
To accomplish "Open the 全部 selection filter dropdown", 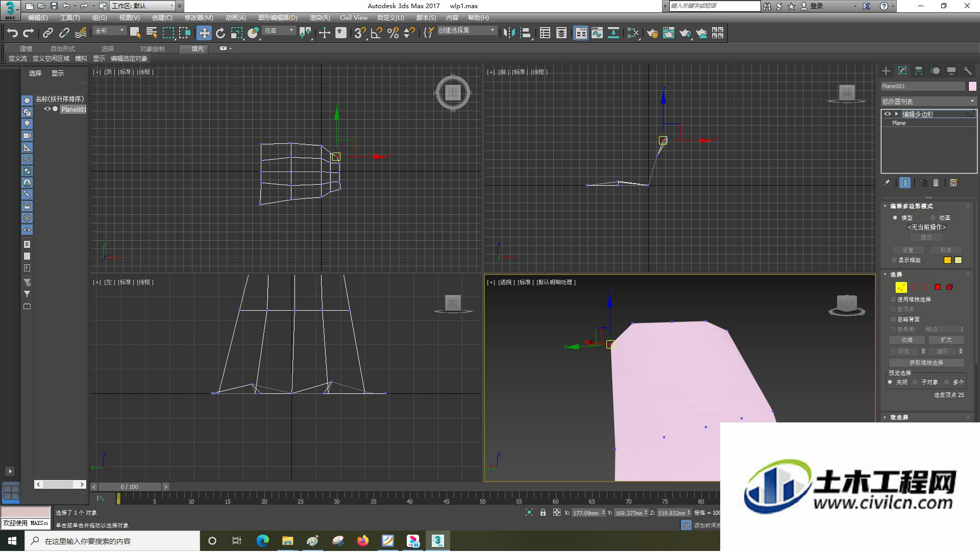I will (x=110, y=31).
